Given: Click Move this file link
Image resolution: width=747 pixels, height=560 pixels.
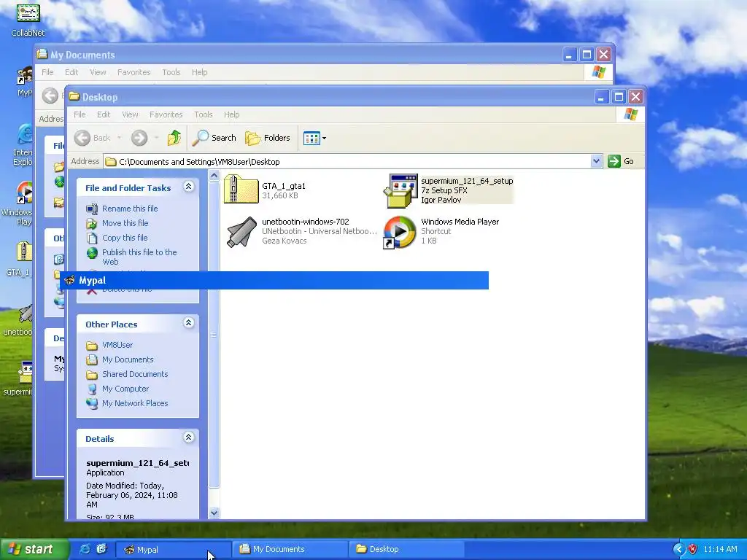Looking at the screenshot, I should 125,223.
